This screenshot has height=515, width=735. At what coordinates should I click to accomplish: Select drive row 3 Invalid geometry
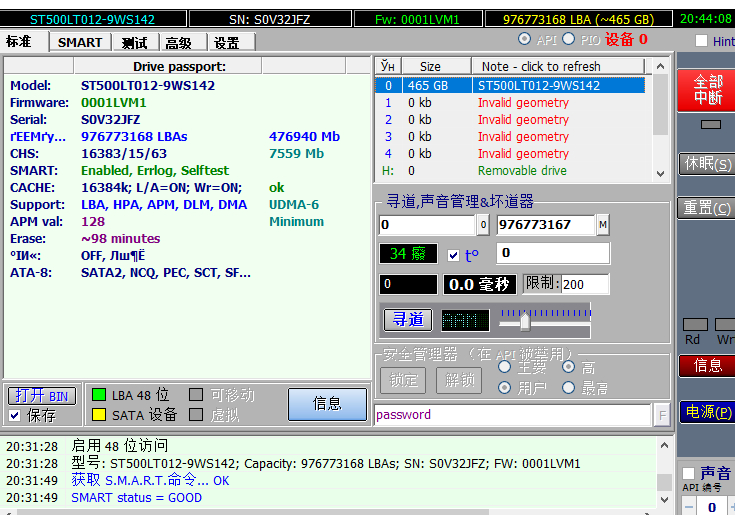(510, 136)
